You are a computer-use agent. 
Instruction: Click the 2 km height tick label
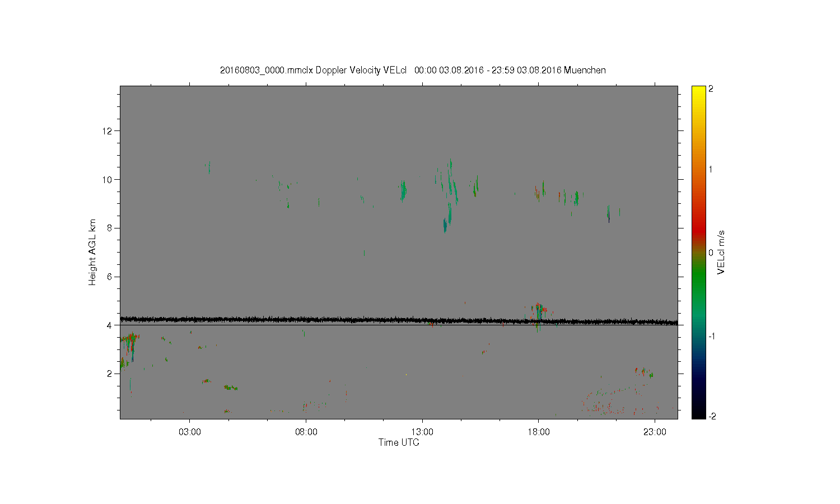pos(110,374)
